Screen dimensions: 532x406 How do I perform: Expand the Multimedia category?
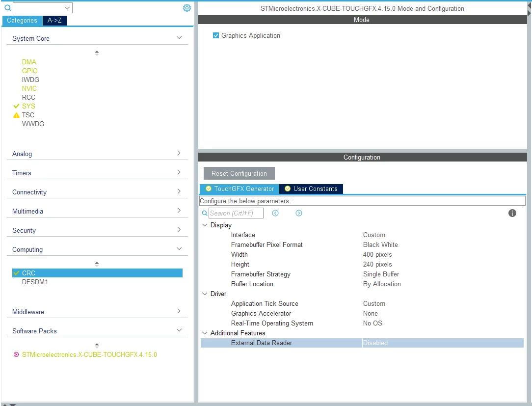179,211
